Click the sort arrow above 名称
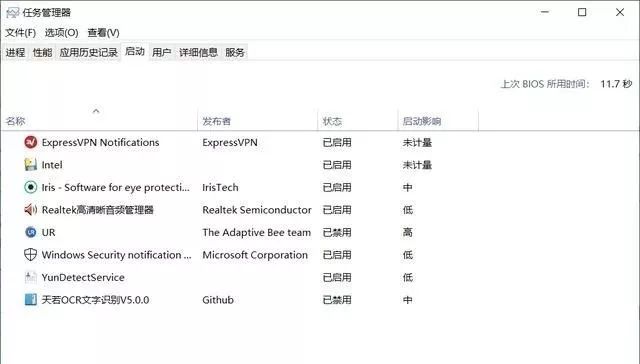Image resolution: width=640 pixels, height=364 pixels. (x=96, y=111)
